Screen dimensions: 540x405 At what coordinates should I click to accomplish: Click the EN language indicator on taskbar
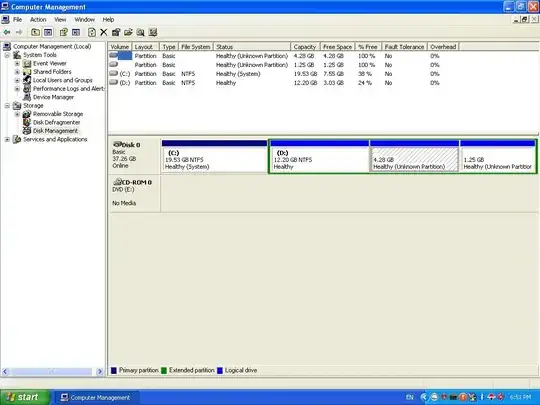point(409,397)
